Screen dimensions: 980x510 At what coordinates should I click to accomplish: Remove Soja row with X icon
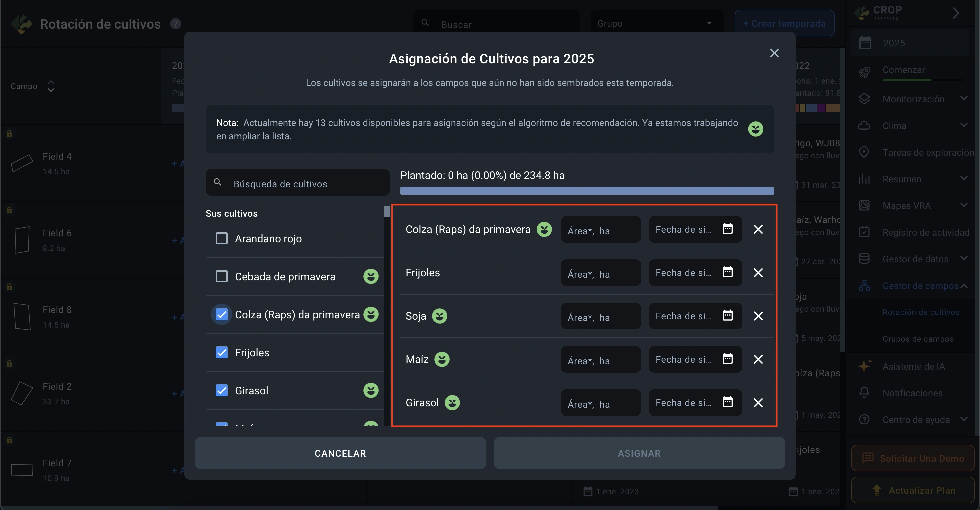click(758, 316)
